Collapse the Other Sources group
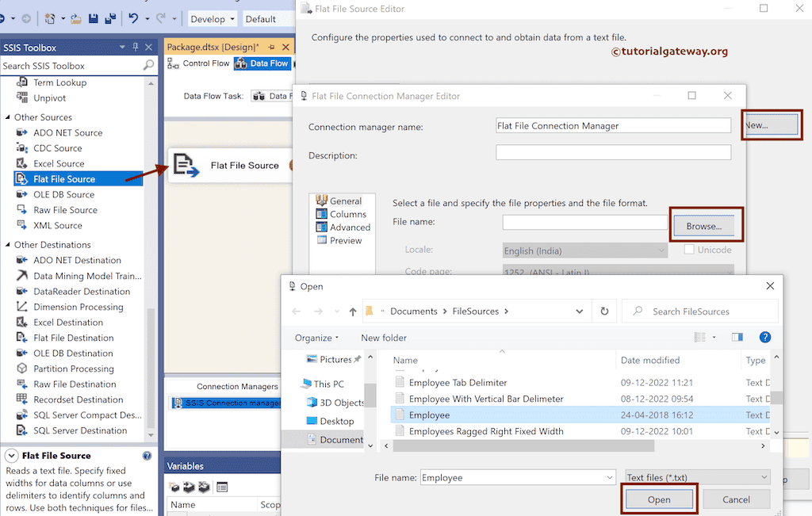Viewport: 812px width, 516px height. 6,117
